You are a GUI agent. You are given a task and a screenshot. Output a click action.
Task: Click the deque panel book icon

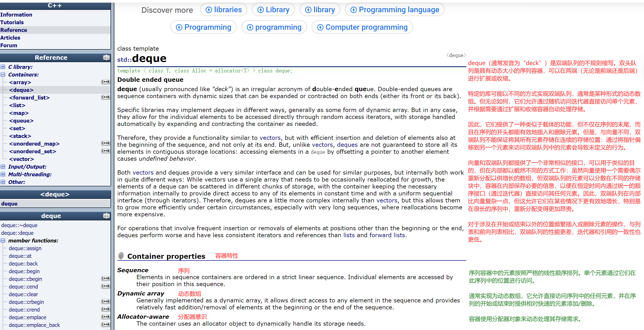pos(106,216)
